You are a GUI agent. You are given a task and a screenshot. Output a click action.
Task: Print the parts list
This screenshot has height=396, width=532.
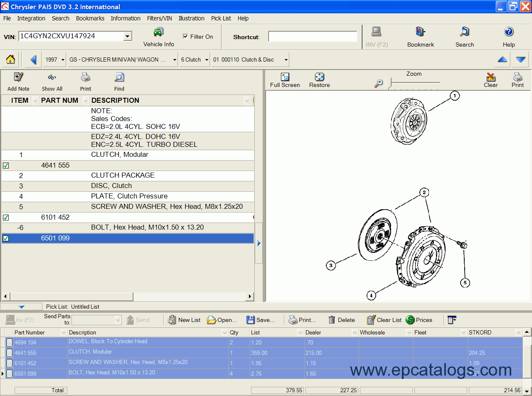tap(86, 82)
